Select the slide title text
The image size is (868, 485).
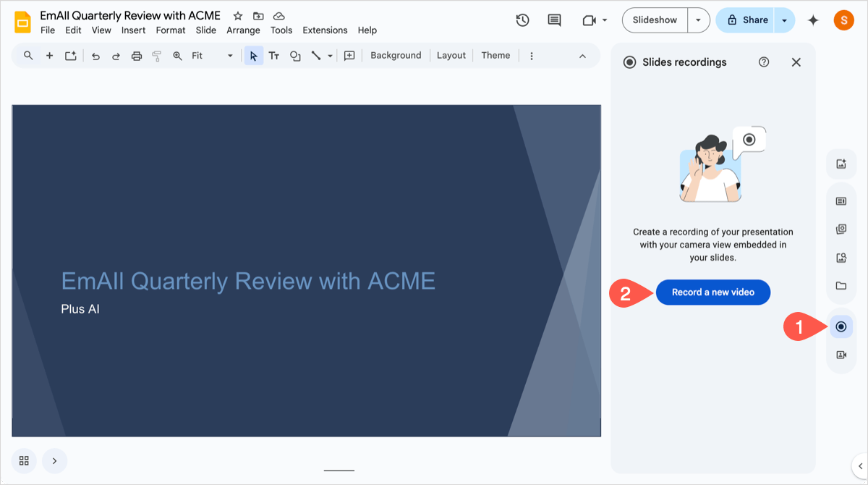(x=248, y=281)
